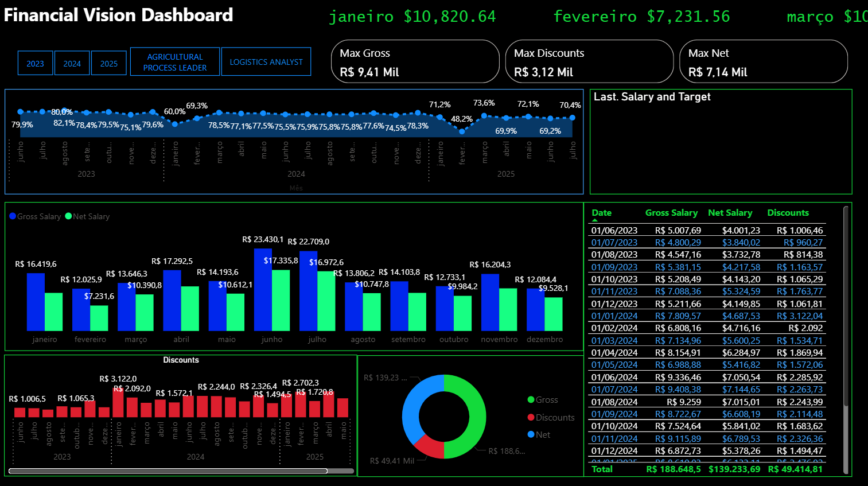Click the red Discounts legend dot

click(x=530, y=417)
